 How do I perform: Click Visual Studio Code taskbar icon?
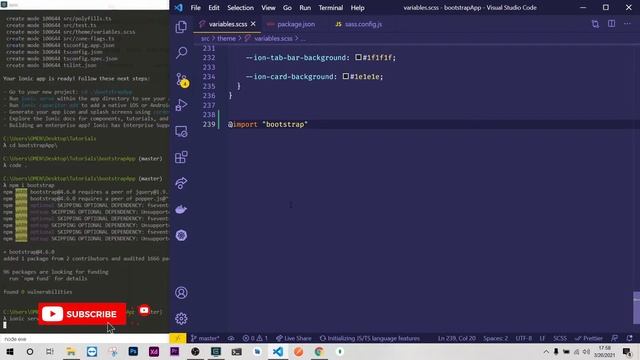[x=278, y=351]
